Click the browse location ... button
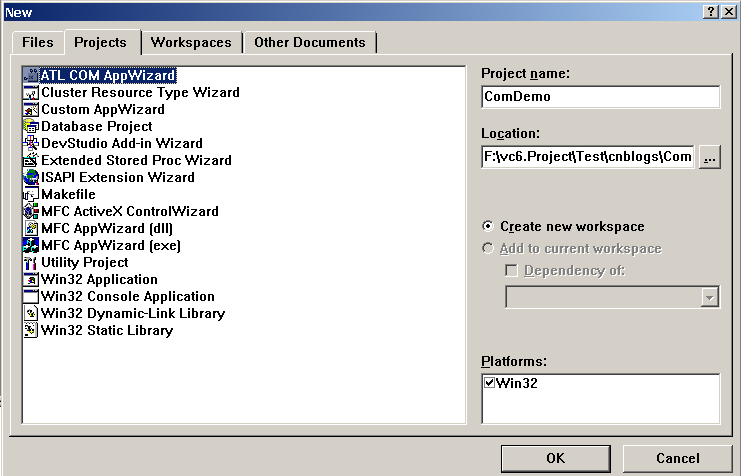 point(709,157)
